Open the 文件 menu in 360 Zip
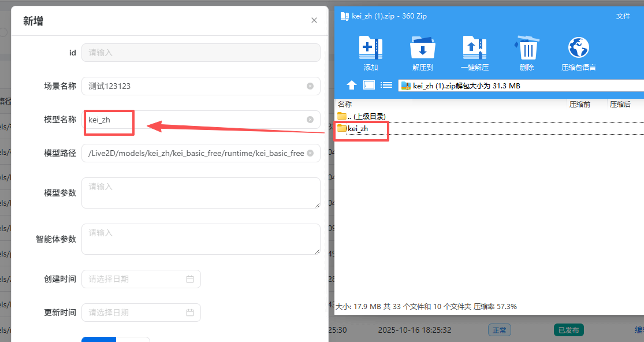The height and width of the screenshot is (342, 644). tap(623, 16)
